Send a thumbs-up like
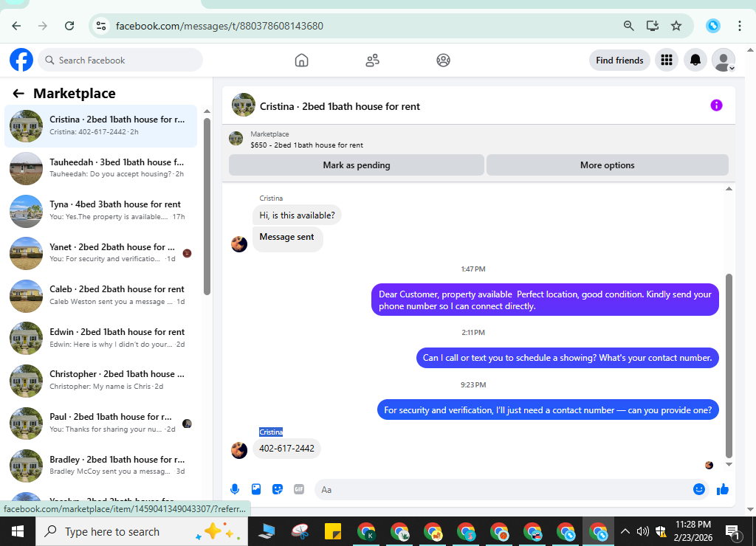 tap(722, 489)
